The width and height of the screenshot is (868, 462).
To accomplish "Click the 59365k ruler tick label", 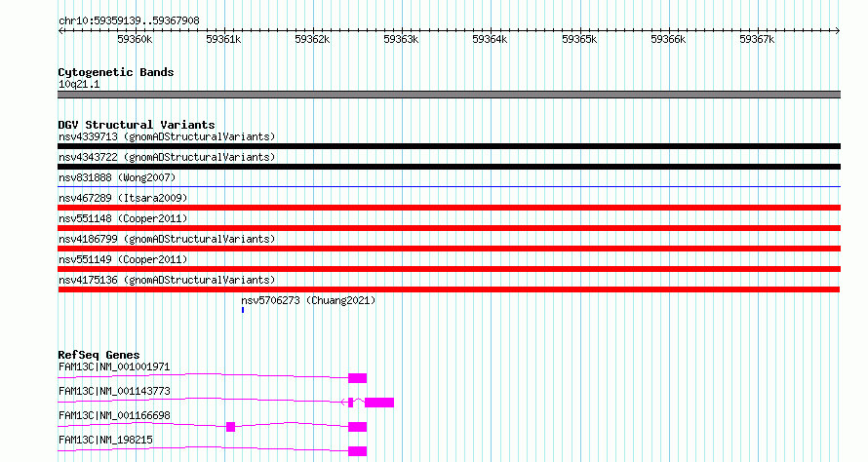I will click(579, 40).
